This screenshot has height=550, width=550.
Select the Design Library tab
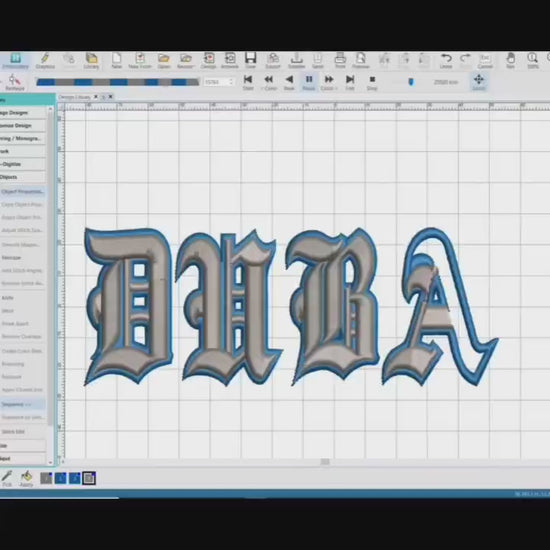74,97
